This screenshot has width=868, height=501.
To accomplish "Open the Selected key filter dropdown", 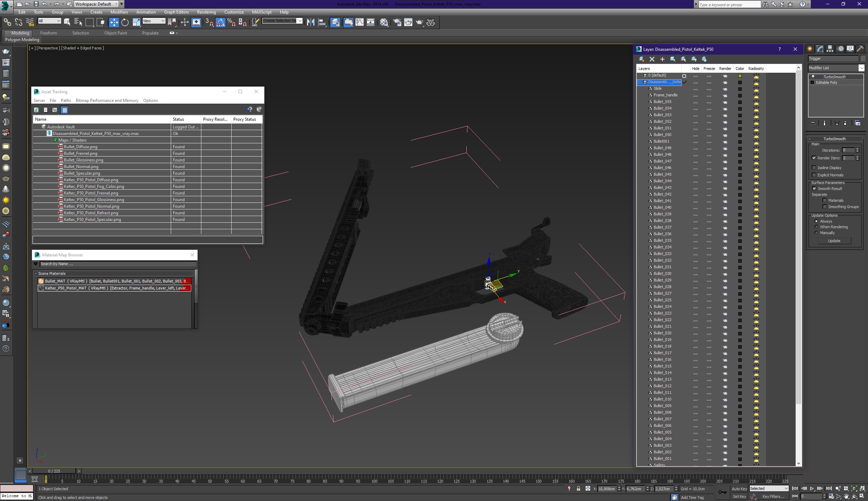I will point(769,488).
